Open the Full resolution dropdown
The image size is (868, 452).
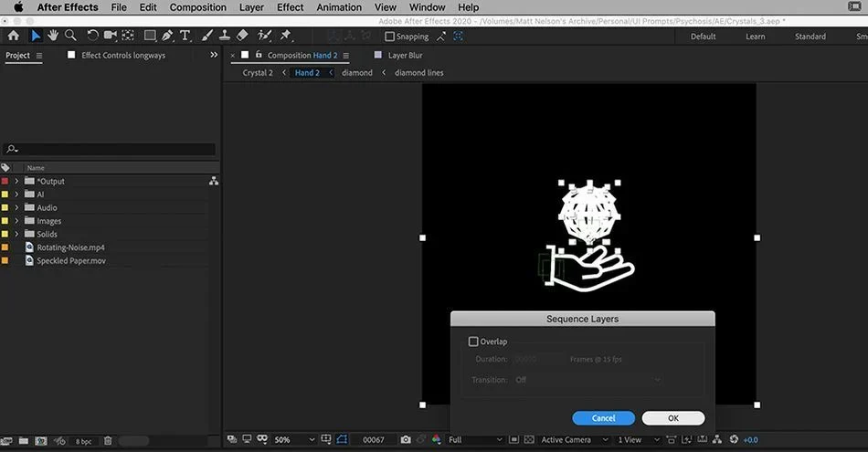click(475, 440)
